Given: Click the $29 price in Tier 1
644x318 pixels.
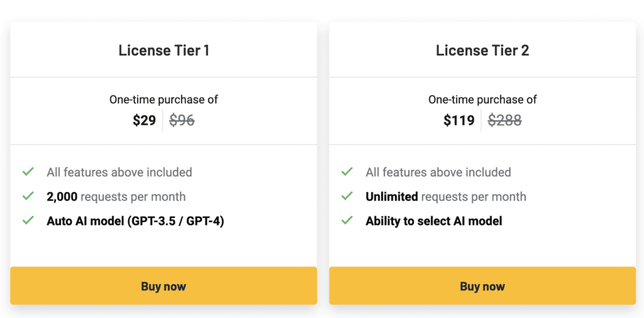Looking at the screenshot, I should [144, 120].
